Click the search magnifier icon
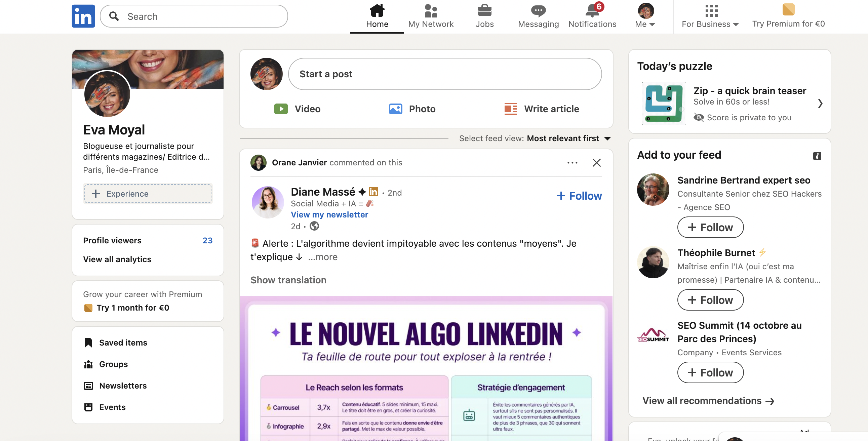868x441 pixels. coord(114,16)
